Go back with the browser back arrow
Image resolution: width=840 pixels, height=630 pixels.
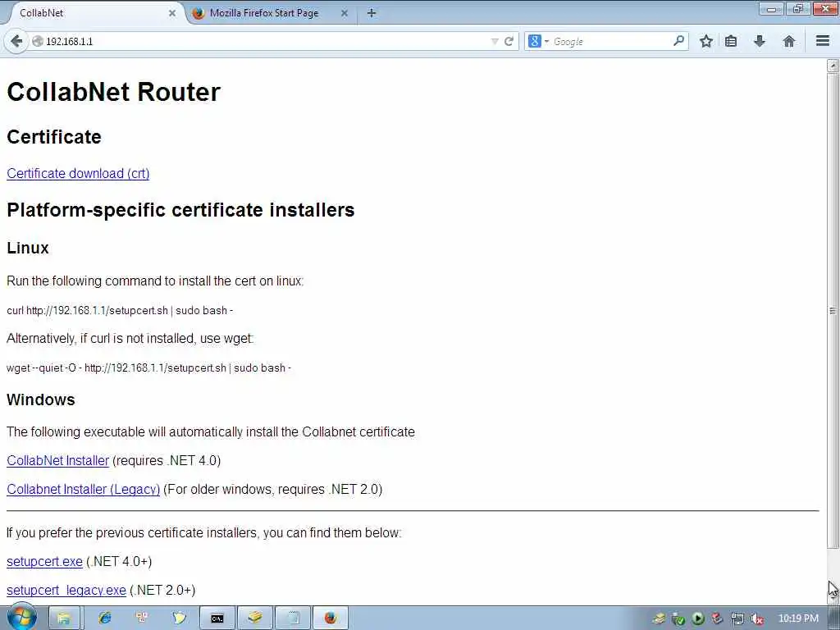[16, 41]
